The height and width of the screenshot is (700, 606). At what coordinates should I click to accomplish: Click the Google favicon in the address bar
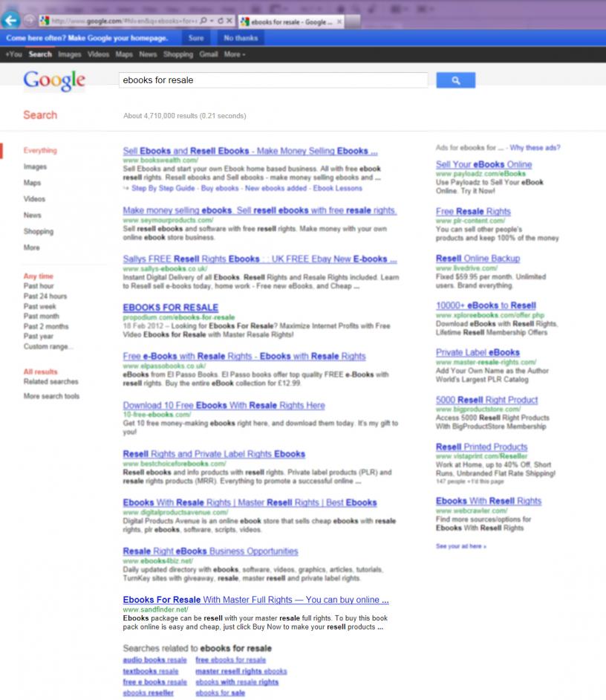pyautogui.click(x=45, y=21)
